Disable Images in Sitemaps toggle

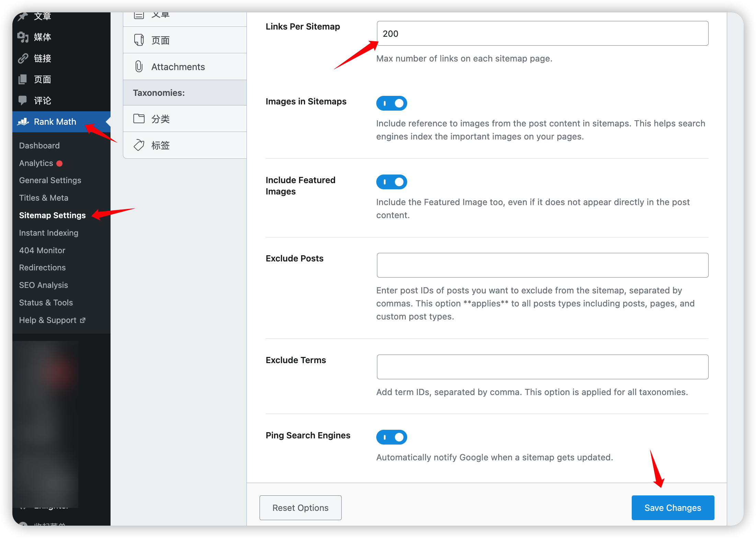pos(392,103)
